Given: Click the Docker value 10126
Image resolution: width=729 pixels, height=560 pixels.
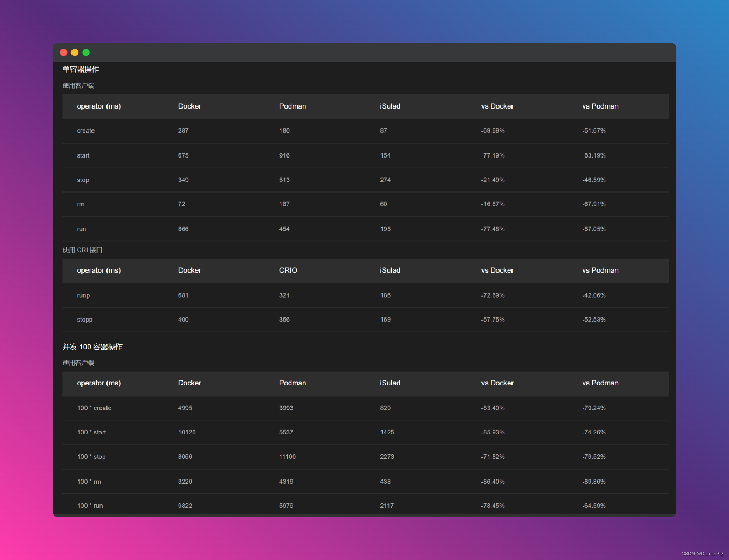Looking at the screenshot, I should [x=187, y=432].
